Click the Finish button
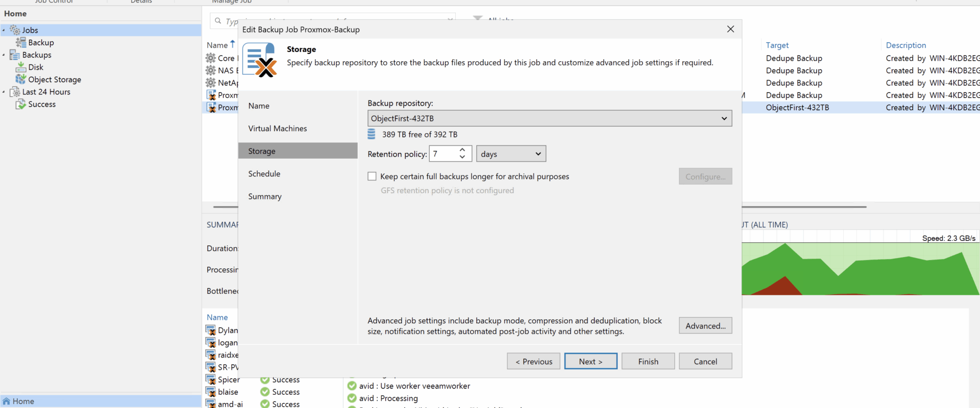The height and width of the screenshot is (408, 980). click(648, 361)
